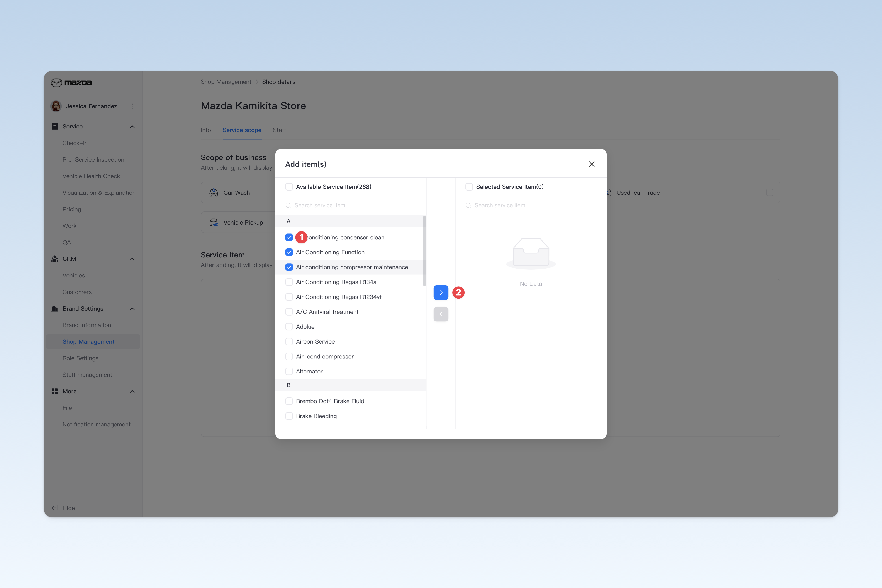This screenshot has height=588, width=882.
Task: Check the Adblue item
Action: pyautogui.click(x=289, y=327)
